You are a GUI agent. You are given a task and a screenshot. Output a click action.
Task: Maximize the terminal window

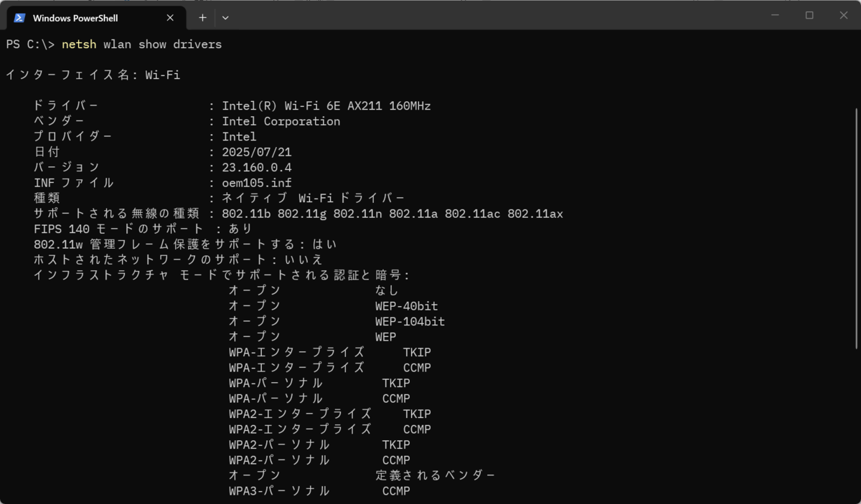tap(809, 15)
